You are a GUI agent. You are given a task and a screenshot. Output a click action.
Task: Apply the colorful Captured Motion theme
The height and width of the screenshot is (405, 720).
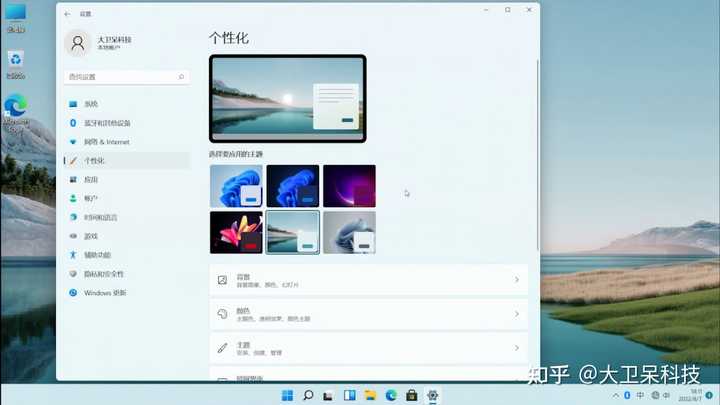[x=236, y=232]
